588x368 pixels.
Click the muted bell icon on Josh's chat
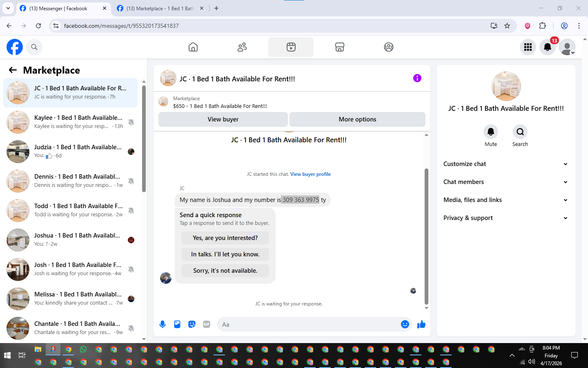coord(131,269)
